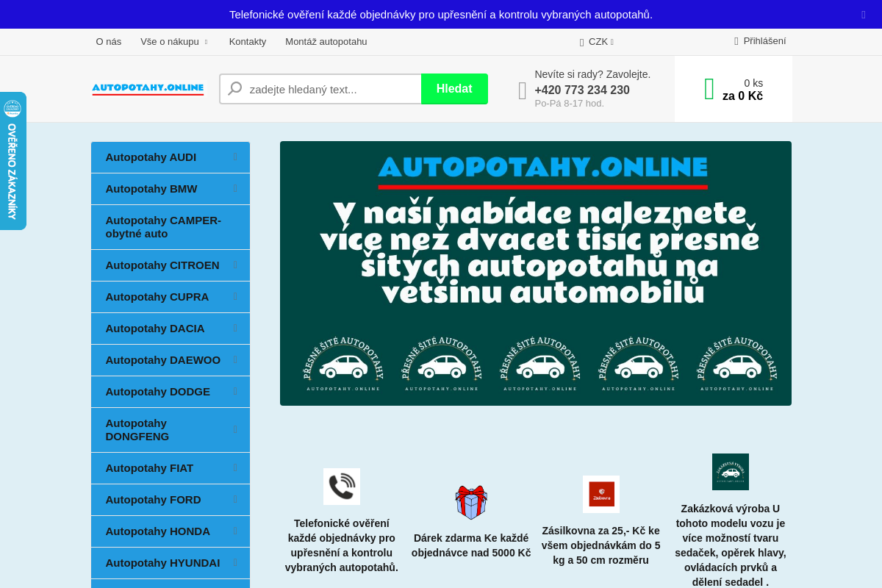The image size is (882, 588).
Task: Click the phone handset icon next to Zavolejte
Action: pos(522,90)
